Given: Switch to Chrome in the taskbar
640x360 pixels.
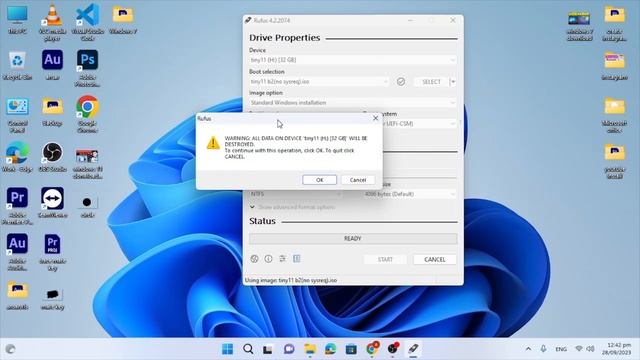Looking at the screenshot, I should tap(372, 349).
